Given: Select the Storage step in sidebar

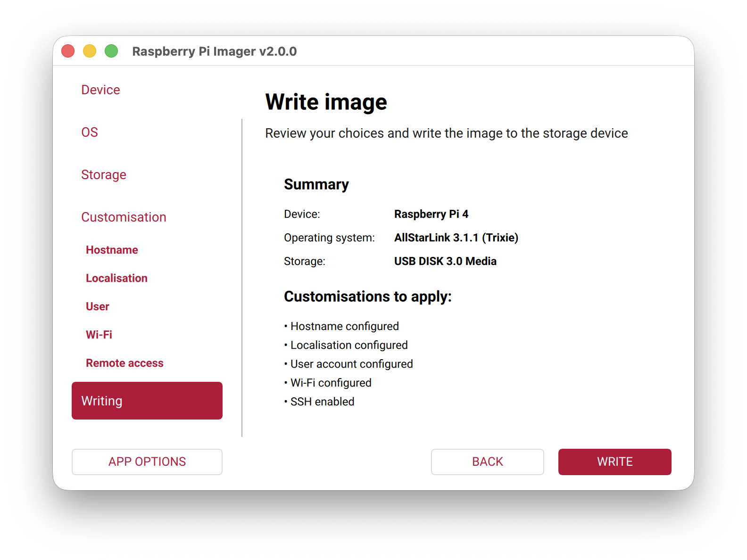Looking at the screenshot, I should click(x=104, y=174).
